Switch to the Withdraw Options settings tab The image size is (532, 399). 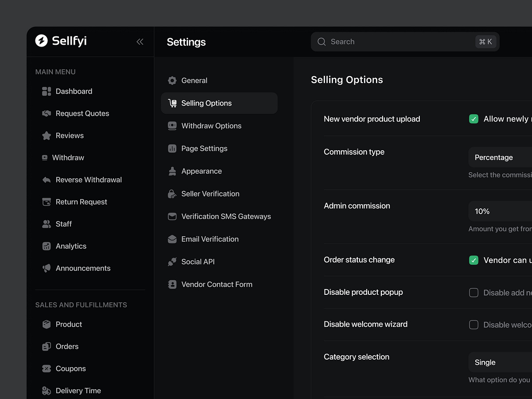coord(211,125)
